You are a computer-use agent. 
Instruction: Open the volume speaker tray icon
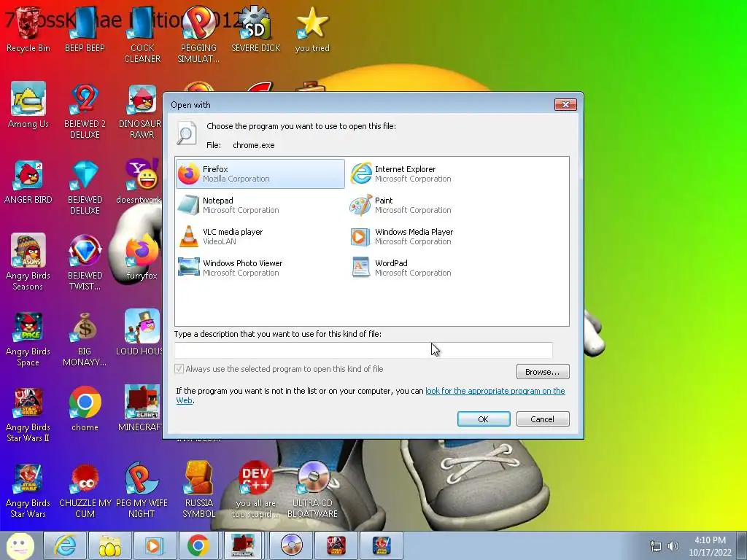click(673, 546)
